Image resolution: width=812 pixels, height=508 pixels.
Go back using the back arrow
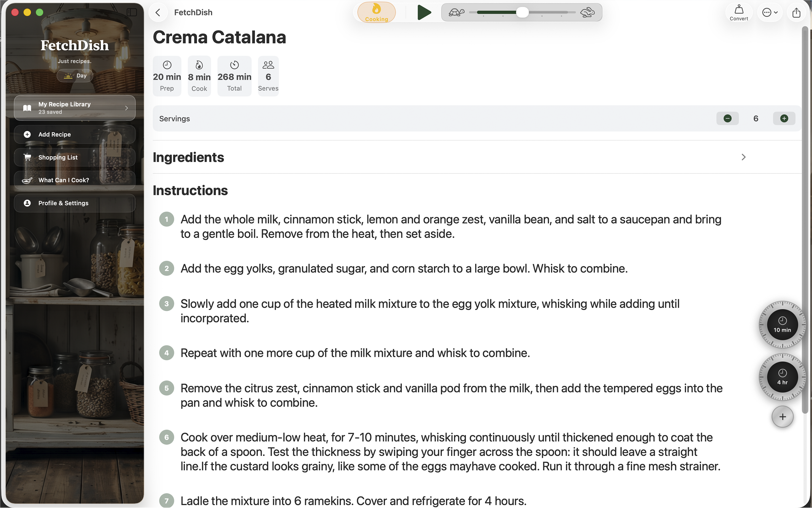point(158,13)
